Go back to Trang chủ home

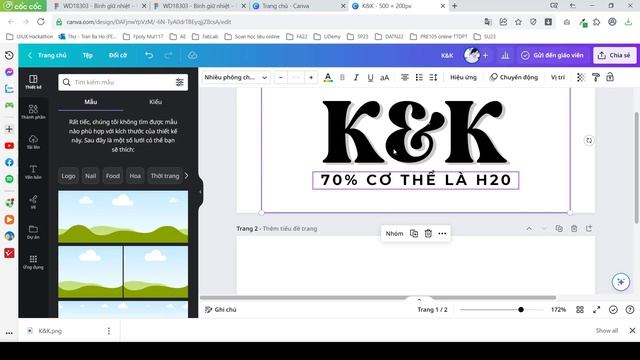tap(47, 55)
